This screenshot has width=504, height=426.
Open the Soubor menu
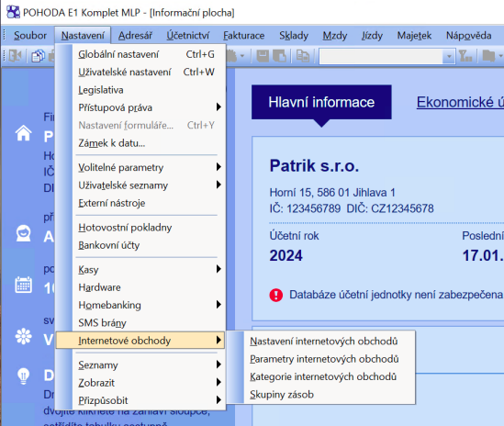[30, 36]
